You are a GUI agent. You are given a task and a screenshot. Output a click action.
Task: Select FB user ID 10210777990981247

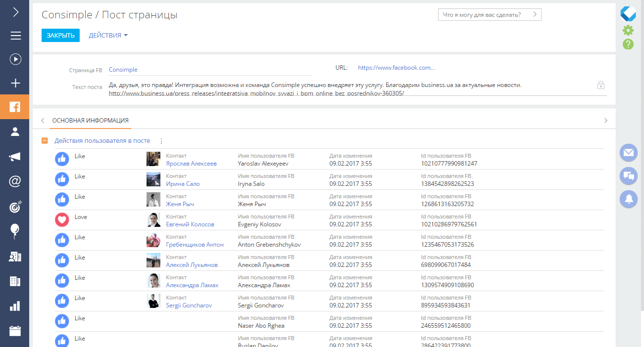449,164
